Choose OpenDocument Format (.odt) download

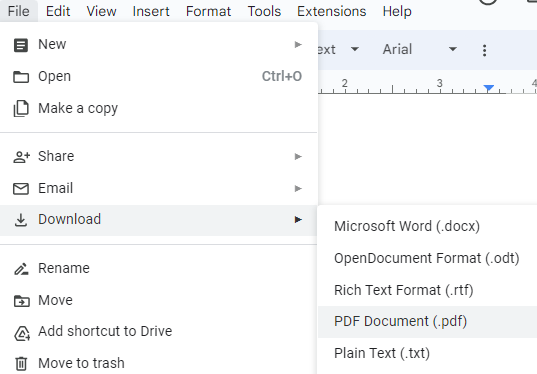427,258
